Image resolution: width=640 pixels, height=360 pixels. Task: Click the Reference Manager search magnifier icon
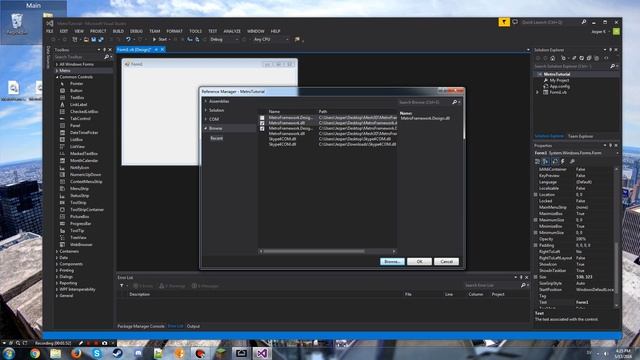[455, 102]
